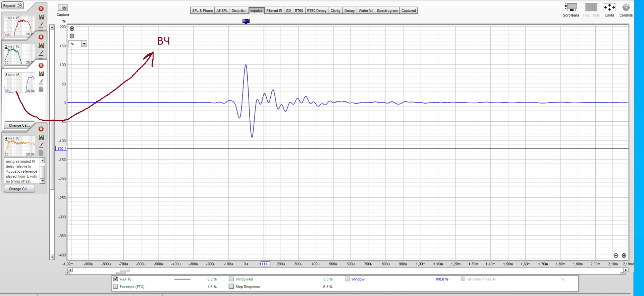Viewport: 644px width, 296px height.
Task: Open the % Y-axis units dropdown
Action: pyautogui.click(x=84, y=44)
